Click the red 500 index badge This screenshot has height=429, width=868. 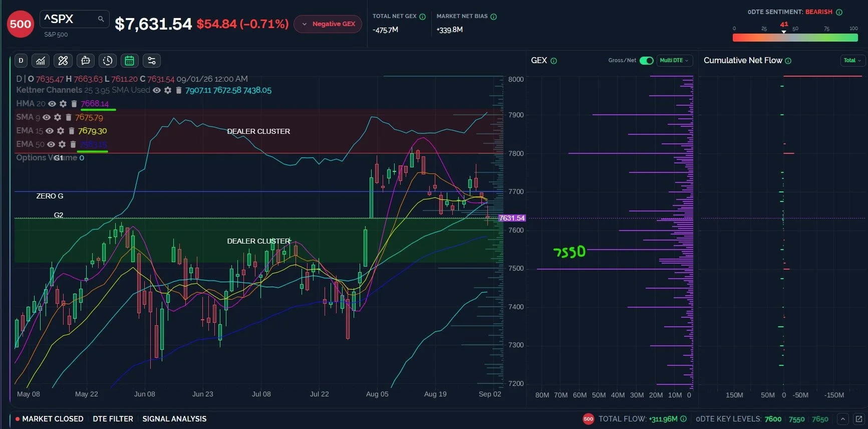[x=21, y=24]
